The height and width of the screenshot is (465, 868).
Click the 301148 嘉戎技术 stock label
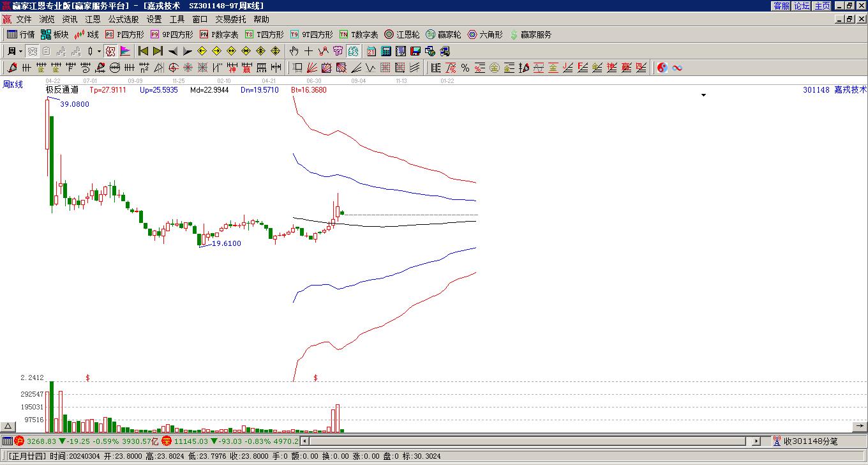click(x=835, y=90)
